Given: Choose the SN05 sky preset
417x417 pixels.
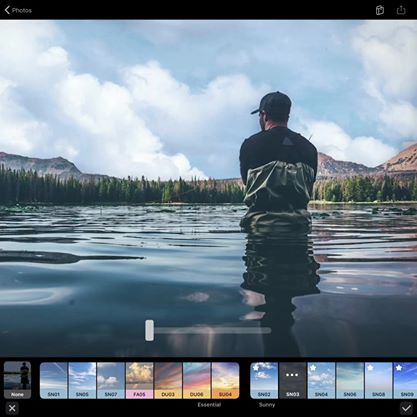Looking at the screenshot, I should (x=82, y=380).
